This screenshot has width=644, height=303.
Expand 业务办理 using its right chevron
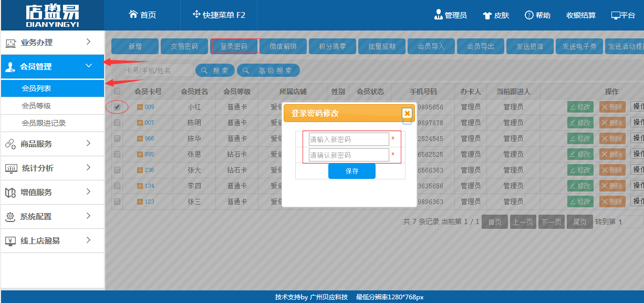coord(88,42)
